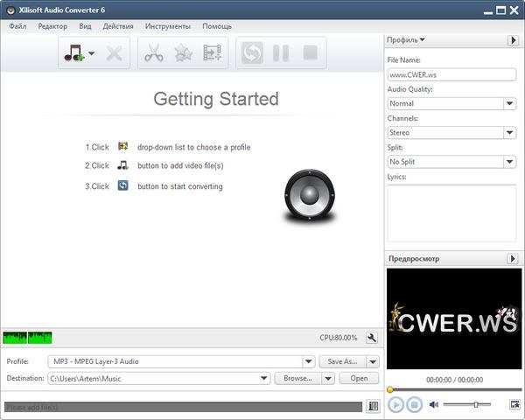Open the Файл menu

[17, 26]
